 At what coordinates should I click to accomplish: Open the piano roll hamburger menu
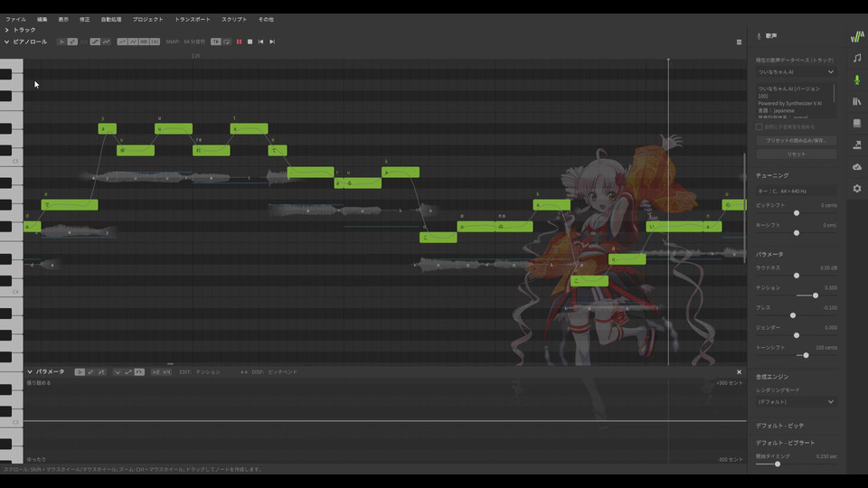point(739,42)
